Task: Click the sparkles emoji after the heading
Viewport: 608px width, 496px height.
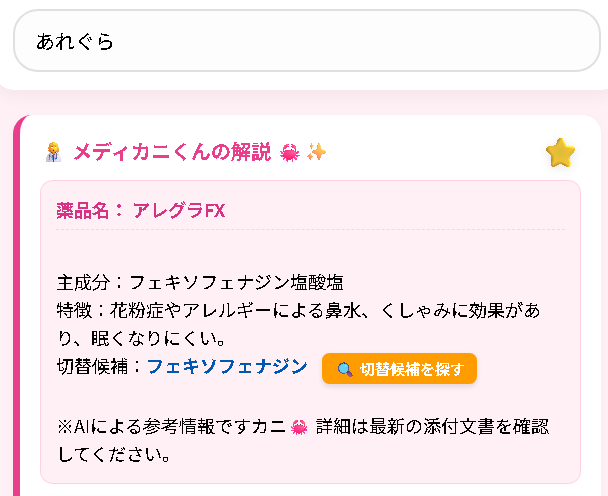Action: click(x=316, y=152)
